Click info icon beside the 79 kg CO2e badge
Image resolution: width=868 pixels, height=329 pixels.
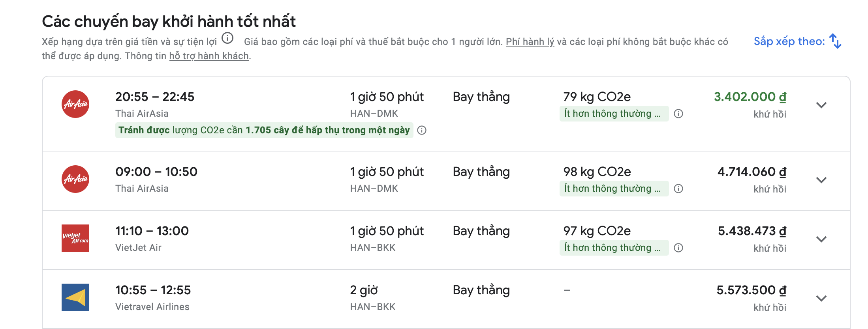tap(678, 114)
